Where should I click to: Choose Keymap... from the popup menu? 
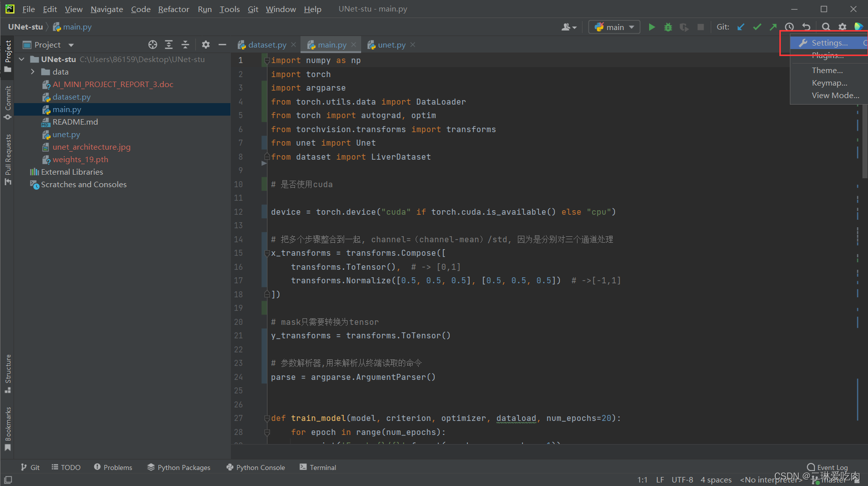(x=829, y=83)
